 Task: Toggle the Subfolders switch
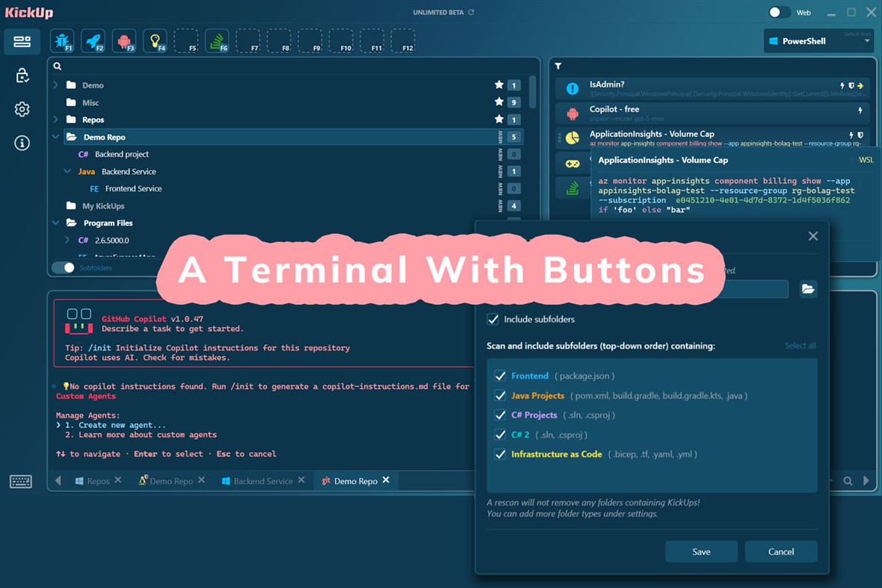63,267
